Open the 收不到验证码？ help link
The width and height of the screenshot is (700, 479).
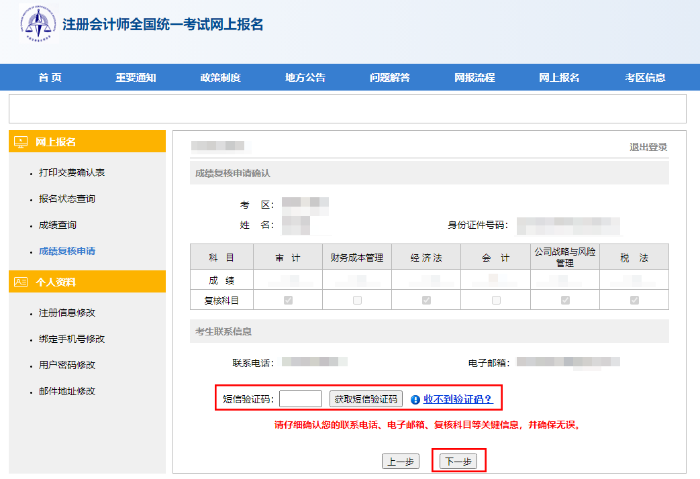click(458, 399)
